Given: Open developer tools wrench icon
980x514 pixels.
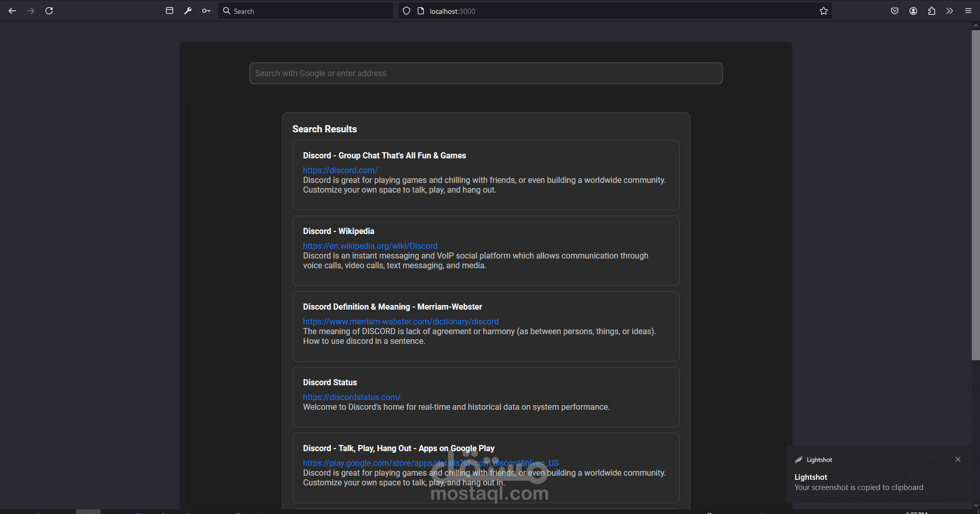Looking at the screenshot, I should point(188,11).
